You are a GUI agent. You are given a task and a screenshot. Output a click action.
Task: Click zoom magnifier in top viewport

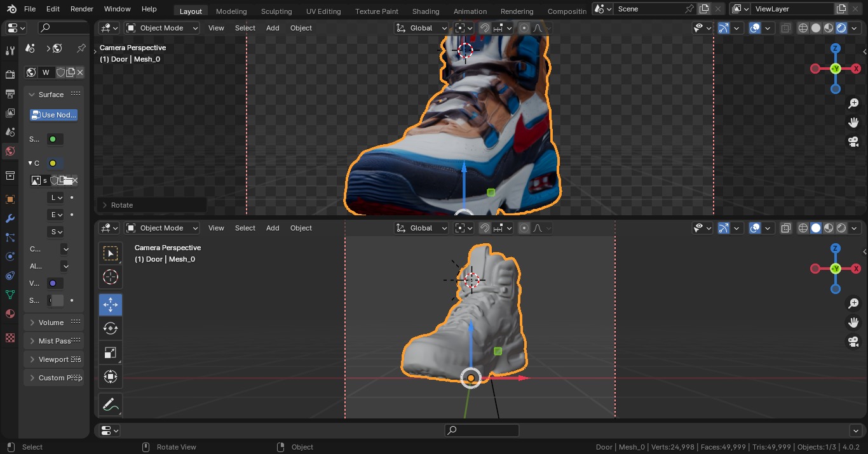pos(853,103)
